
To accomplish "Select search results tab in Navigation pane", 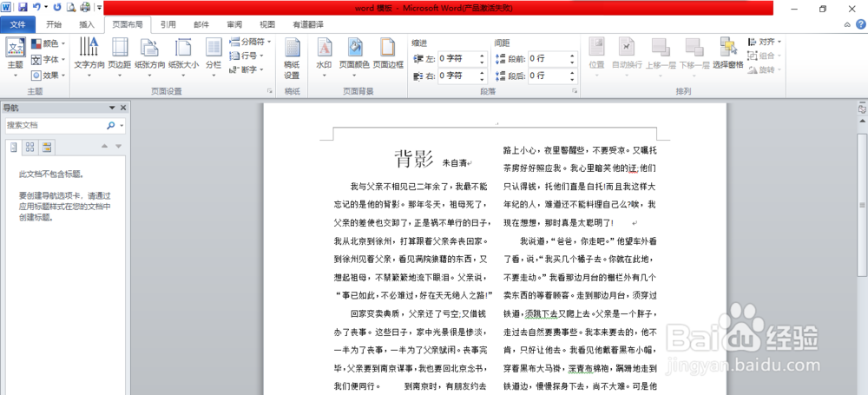I will 47,147.
